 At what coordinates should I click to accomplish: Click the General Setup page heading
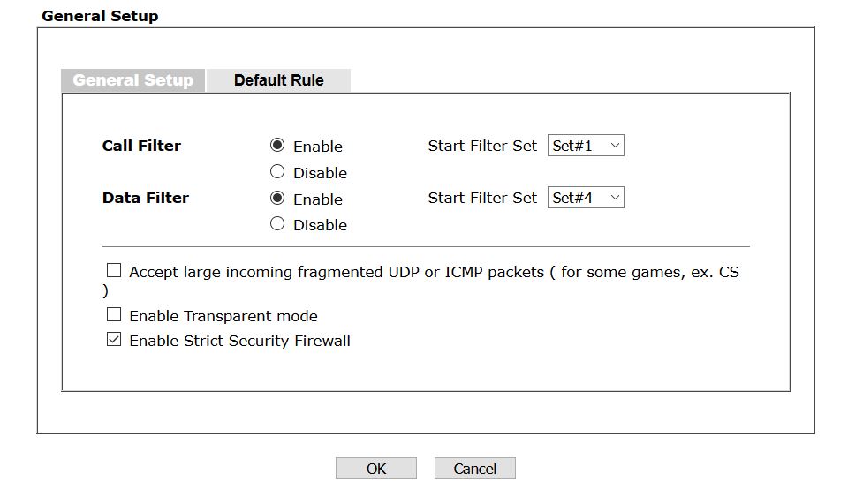pyautogui.click(x=100, y=16)
